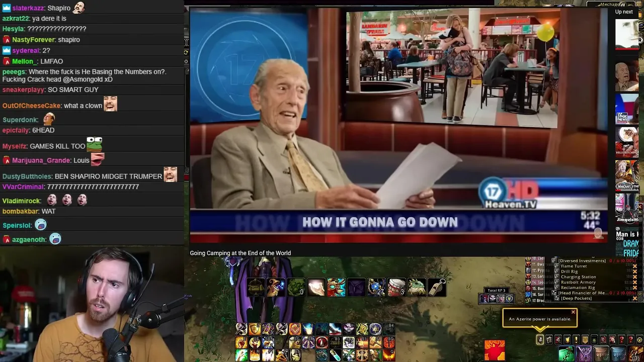Cast the green hand ability
The width and height of the screenshot is (644, 362).
pyautogui.click(x=242, y=355)
